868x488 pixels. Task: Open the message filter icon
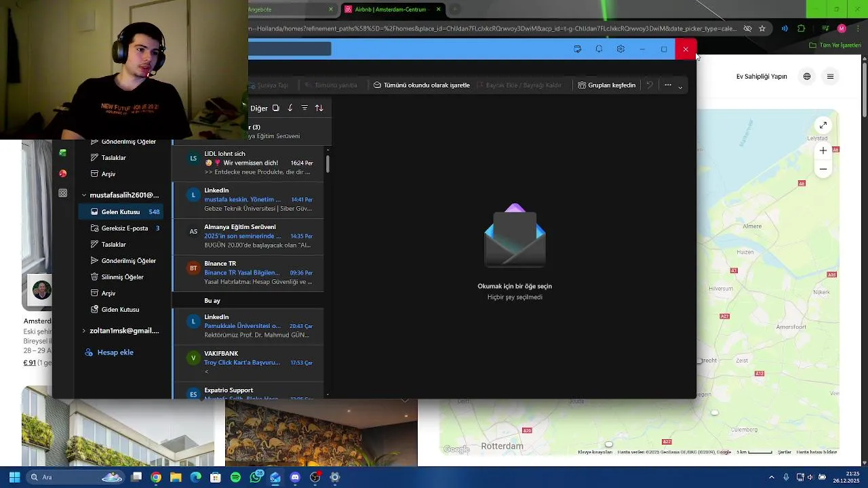(x=304, y=108)
